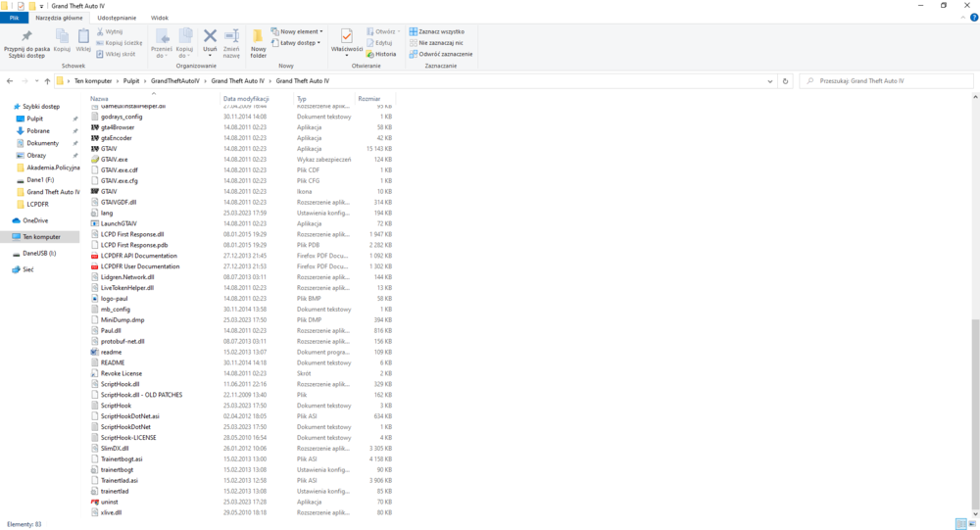This screenshot has width=980, height=530.
Task: Select Wklej skrót in the ribbon
Action: pyautogui.click(x=116, y=54)
